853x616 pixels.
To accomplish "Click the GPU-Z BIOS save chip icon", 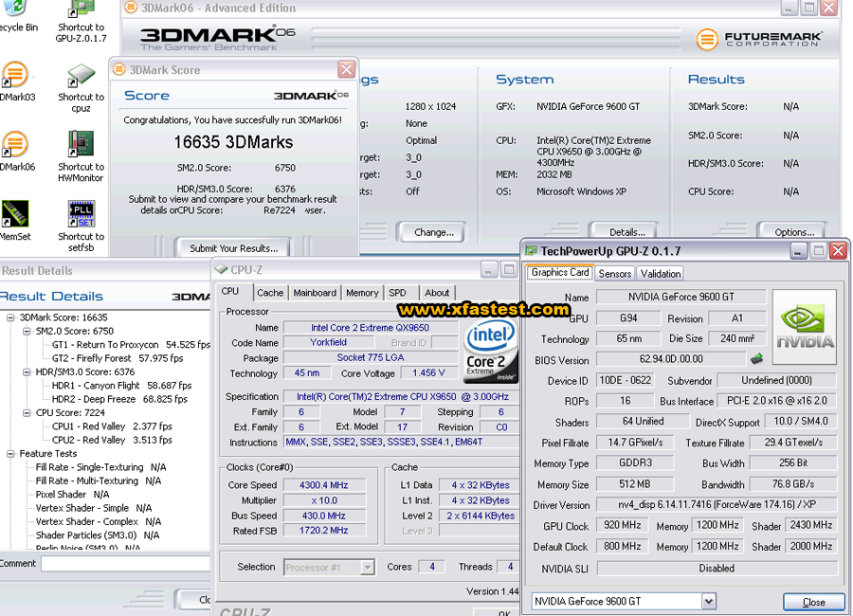I will [x=756, y=358].
